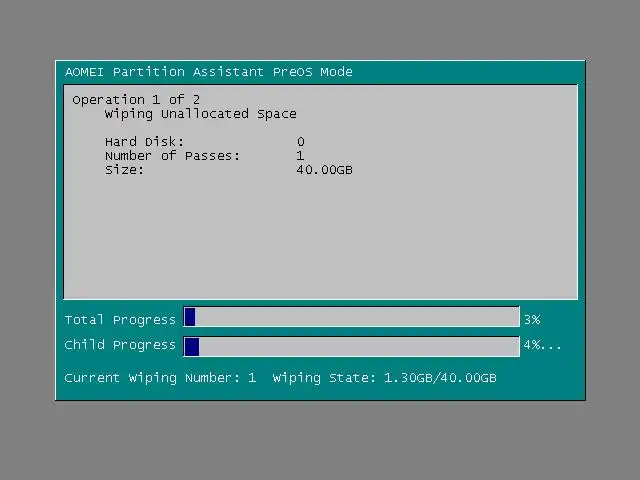Click 'Wiping State: 1.30GB/40.00GB' text
The height and width of the screenshot is (480, 640).
[x=384, y=378]
